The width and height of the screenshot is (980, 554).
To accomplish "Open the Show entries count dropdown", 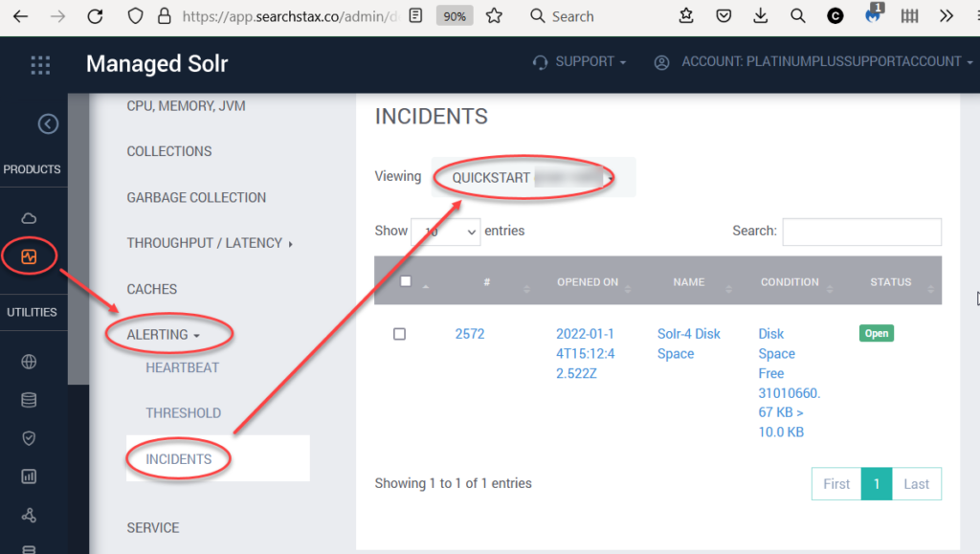I will tap(446, 232).
